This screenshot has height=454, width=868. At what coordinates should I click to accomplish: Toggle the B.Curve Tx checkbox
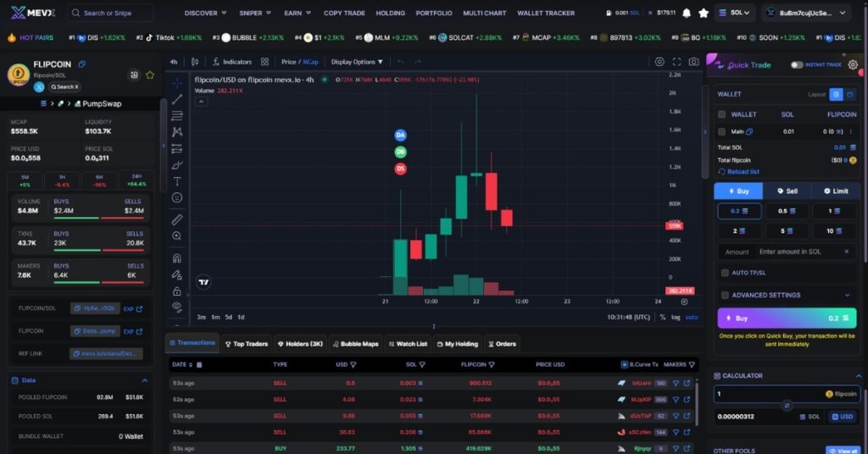pyautogui.click(x=625, y=364)
